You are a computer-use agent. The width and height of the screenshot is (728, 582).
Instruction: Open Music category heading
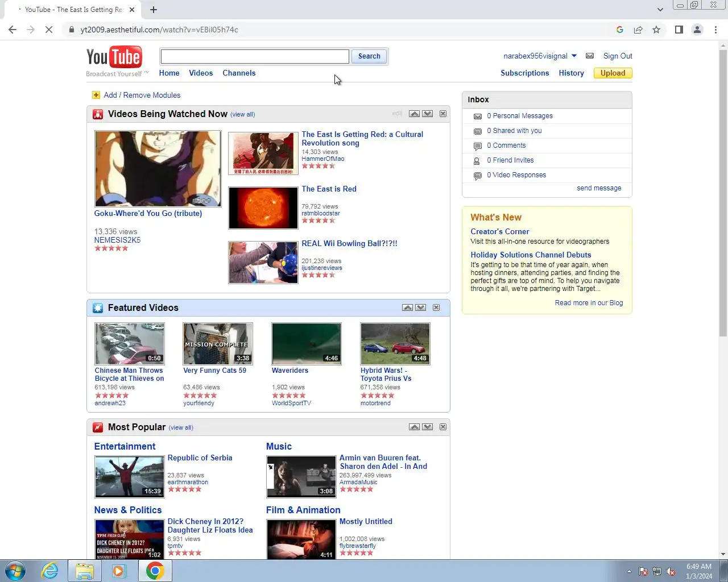click(279, 446)
